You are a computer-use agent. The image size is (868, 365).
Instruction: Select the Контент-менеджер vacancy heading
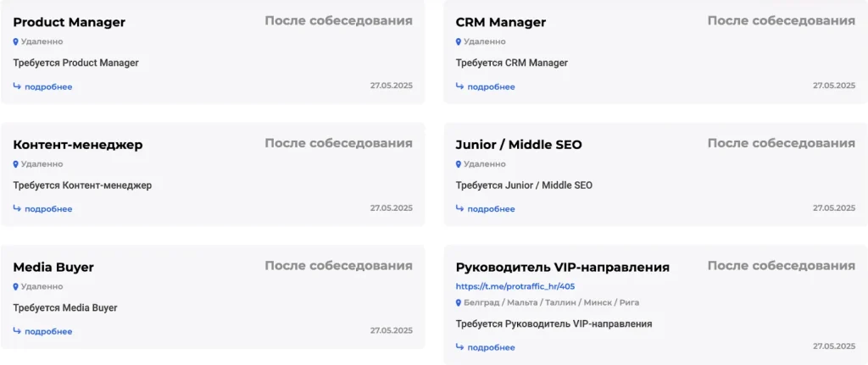(78, 145)
